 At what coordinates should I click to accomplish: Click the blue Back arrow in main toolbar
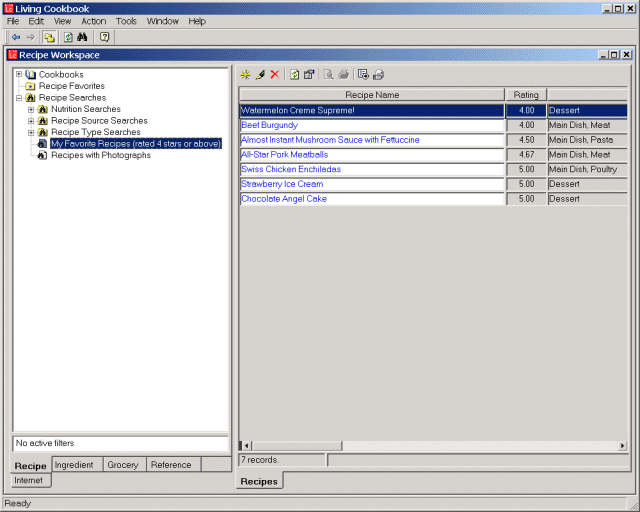click(16, 38)
